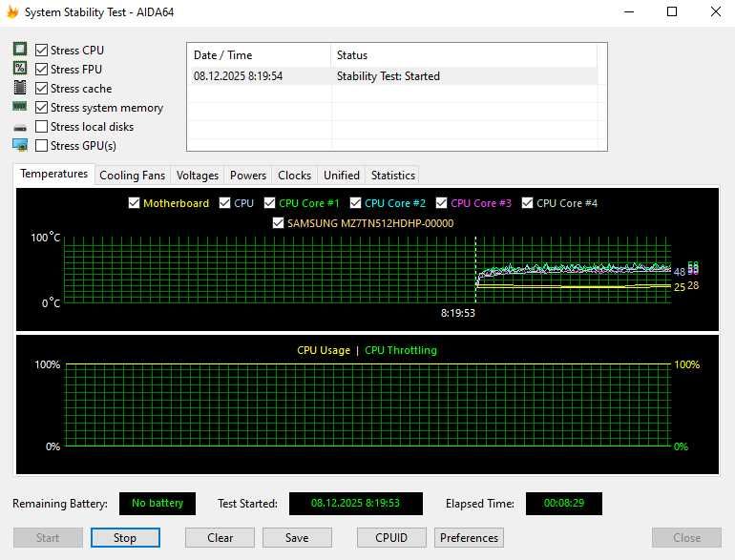735x560 pixels.
Task: Toggle CPU Core #1 graph checkbox
Action: click(269, 203)
